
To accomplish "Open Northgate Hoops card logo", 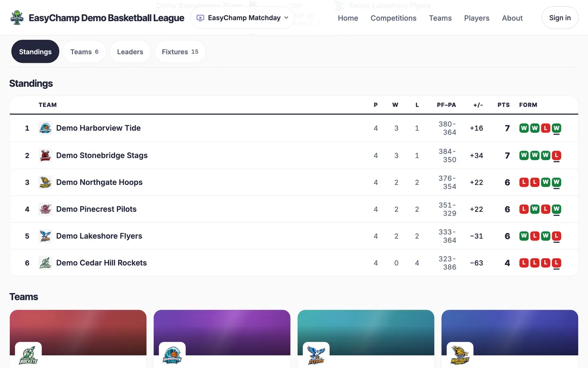I will [x=460, y=355].
